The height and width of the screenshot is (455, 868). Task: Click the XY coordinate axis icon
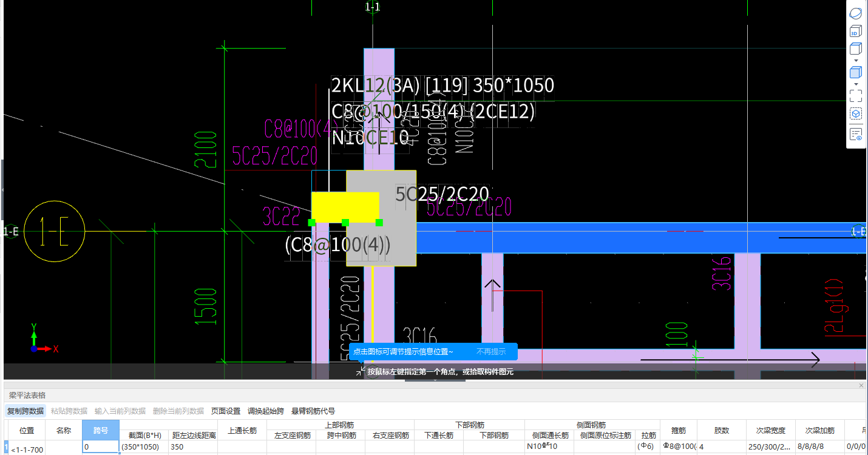[x=43, y=337]
